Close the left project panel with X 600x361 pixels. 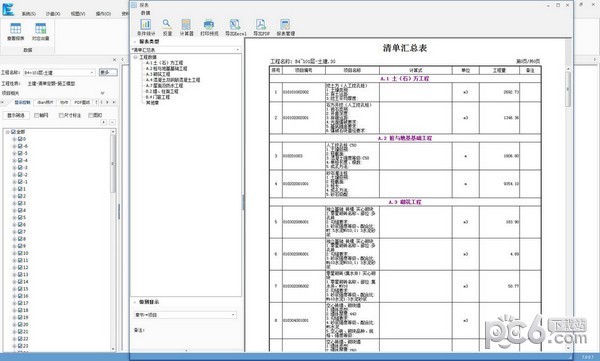(114, 60)
